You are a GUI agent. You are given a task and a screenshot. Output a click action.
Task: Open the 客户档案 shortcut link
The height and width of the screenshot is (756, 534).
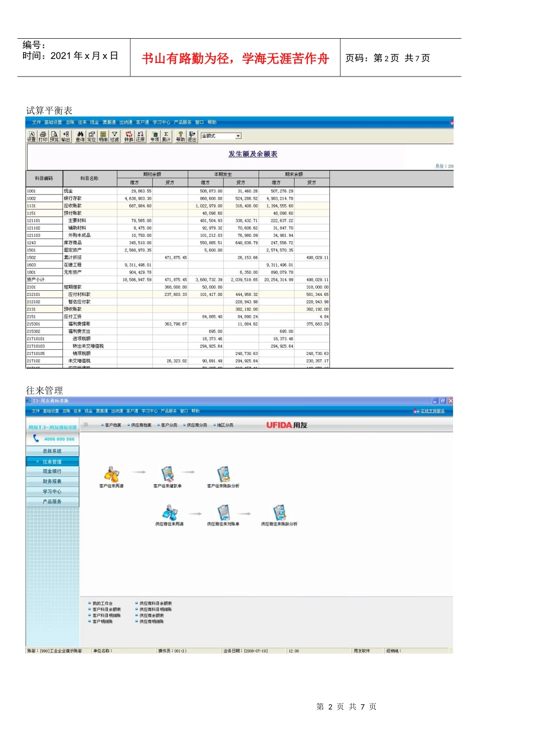pyautogui.click(x=113, y=425)
